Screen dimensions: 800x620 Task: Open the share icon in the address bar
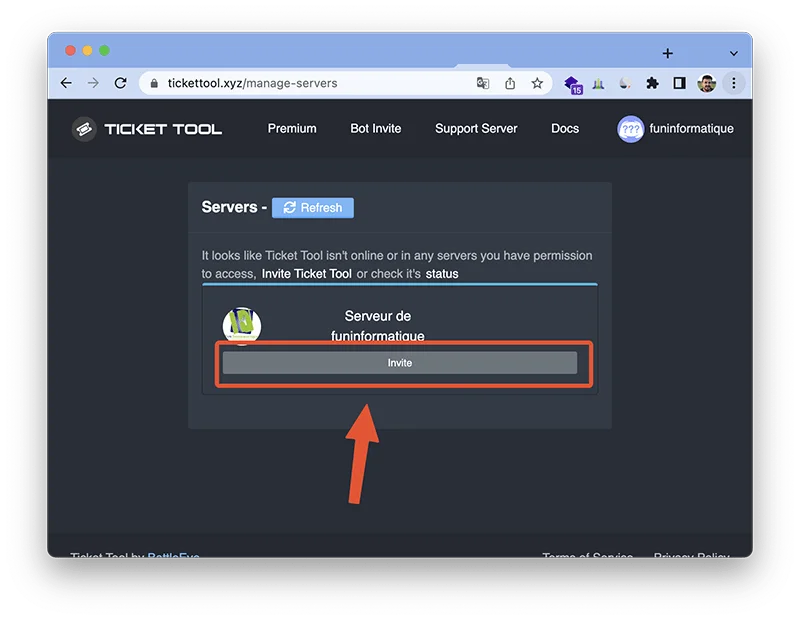click(511, 84)
